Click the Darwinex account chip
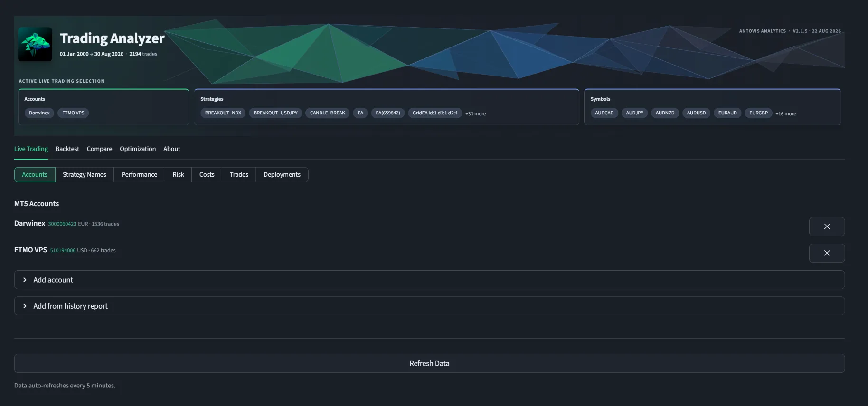The image size is (868, 406). [39, 113]
